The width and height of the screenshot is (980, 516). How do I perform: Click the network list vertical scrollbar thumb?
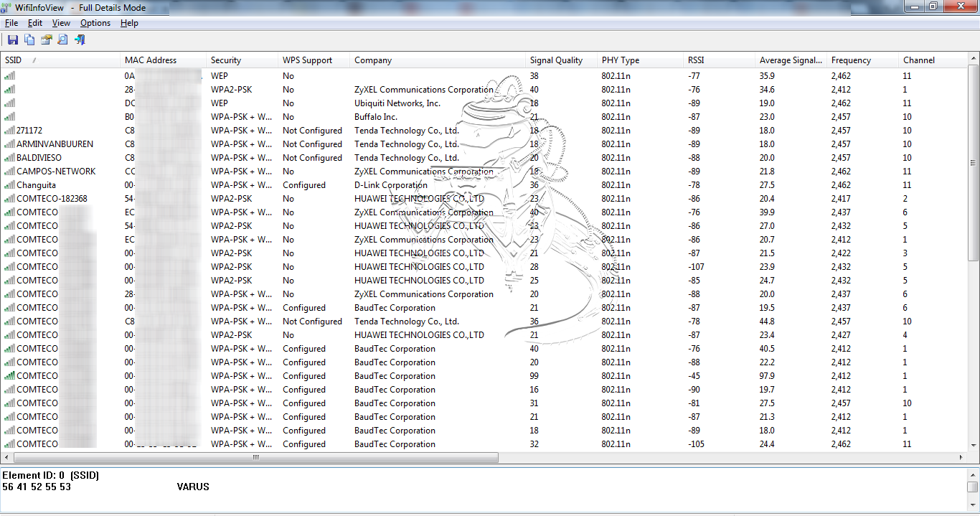click(x=974, y=161)
